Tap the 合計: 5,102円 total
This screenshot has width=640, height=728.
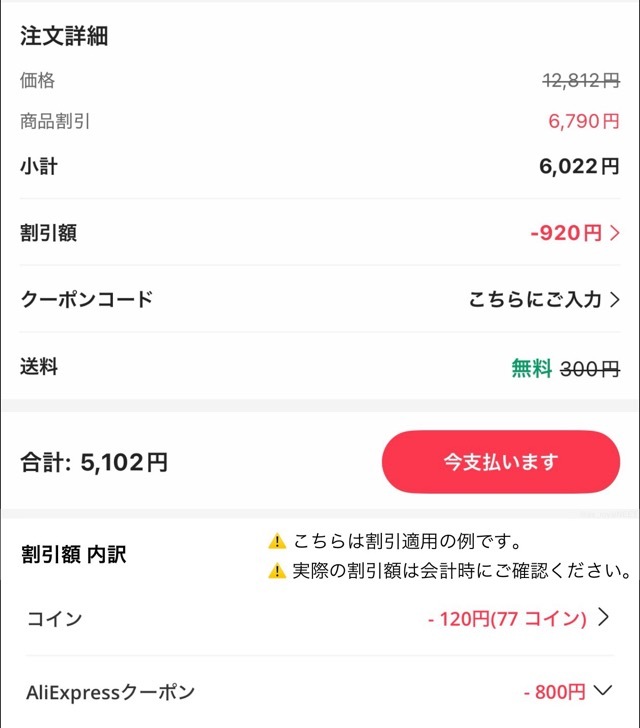[x=94, y=462]
